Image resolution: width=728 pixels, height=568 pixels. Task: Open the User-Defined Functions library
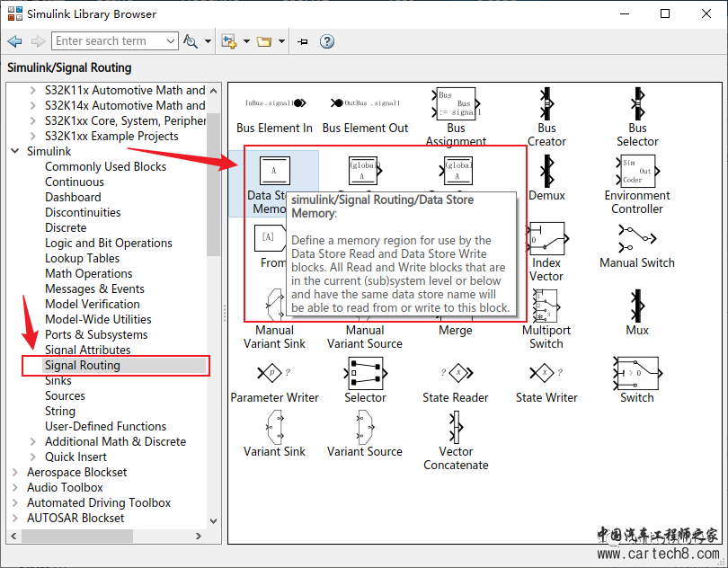click(x=105, y=426)
